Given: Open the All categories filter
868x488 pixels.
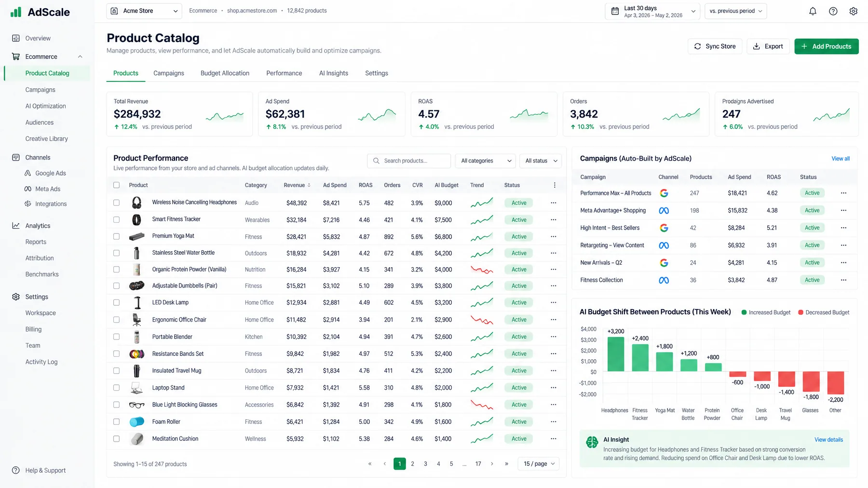Looking at the screenshot, I should 486,161.
